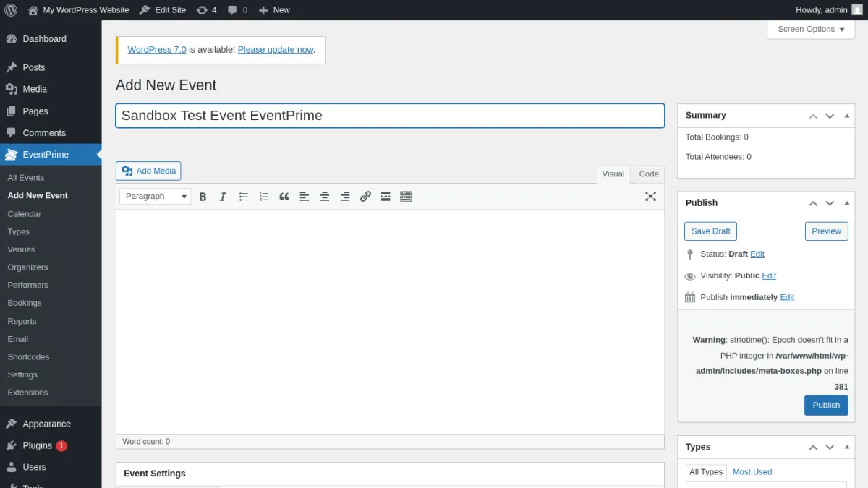Go to Posts in sidebar

pos(51,67)
